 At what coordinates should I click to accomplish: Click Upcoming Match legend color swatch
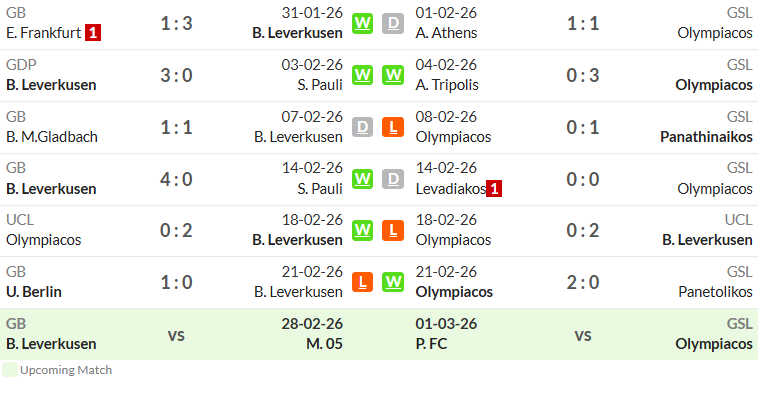10,370
